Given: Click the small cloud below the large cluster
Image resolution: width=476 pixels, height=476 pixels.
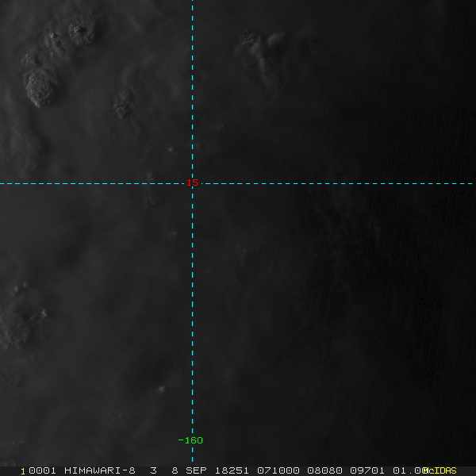Looking at the screenshot, I should (x=123, y=103).
